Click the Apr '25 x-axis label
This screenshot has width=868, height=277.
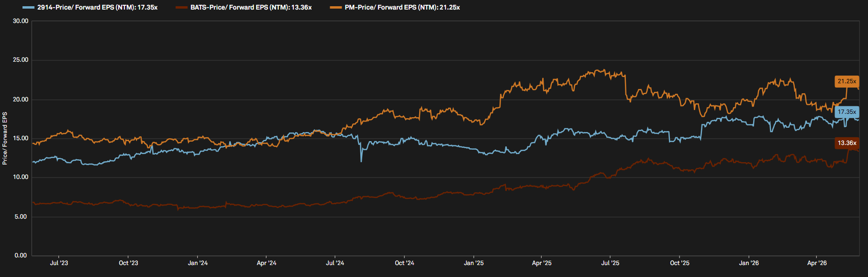pyautogui.click(x=542, y=263)
